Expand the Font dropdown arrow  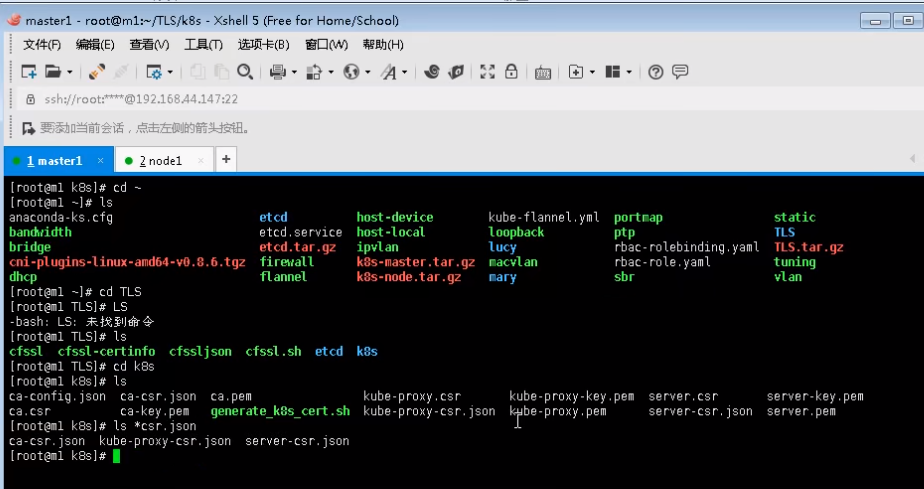pos(404,72)
